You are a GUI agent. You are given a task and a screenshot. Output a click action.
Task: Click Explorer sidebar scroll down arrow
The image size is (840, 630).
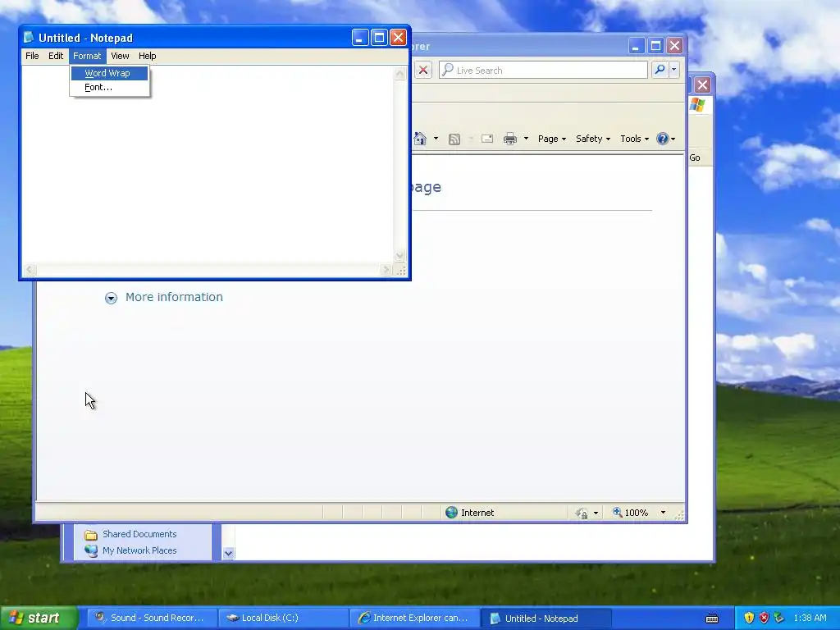pos(228,554)
